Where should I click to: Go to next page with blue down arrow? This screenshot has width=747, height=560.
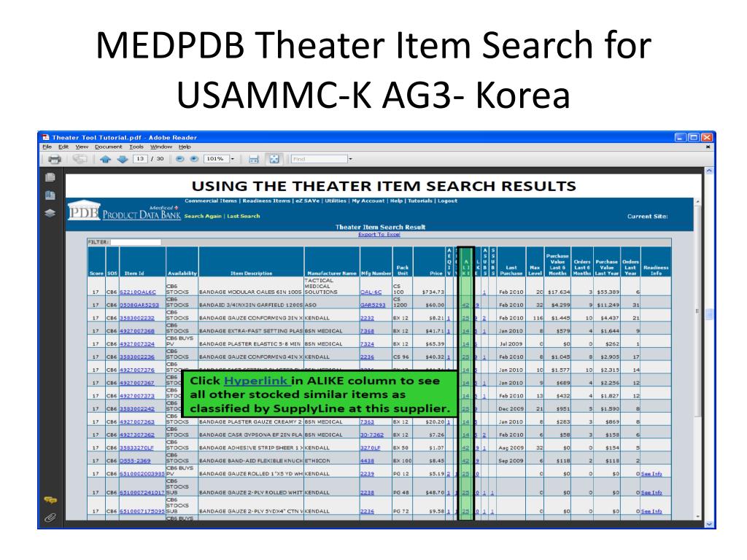123,159
